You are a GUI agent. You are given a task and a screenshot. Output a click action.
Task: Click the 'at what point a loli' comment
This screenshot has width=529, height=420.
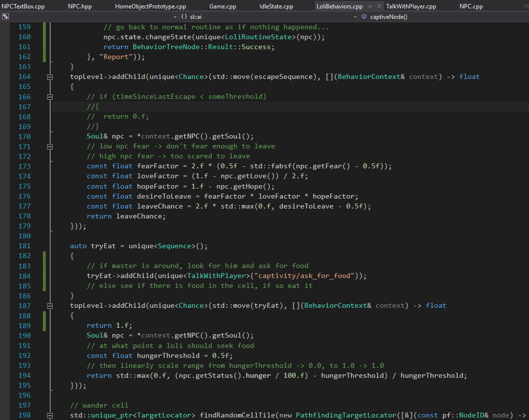point(170,346)
